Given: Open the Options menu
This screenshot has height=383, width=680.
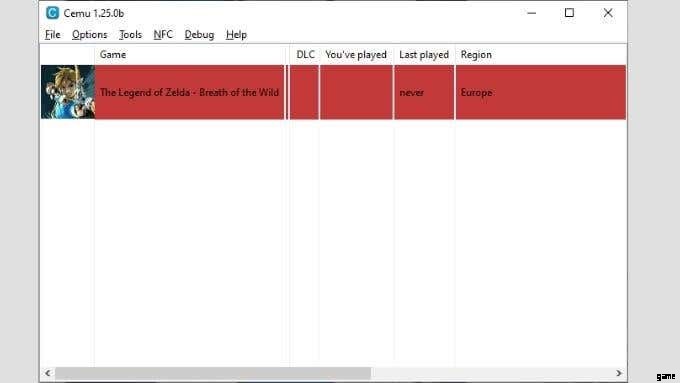Looking at the screenshot, I should pyautogui.click(x=89, y=35).
